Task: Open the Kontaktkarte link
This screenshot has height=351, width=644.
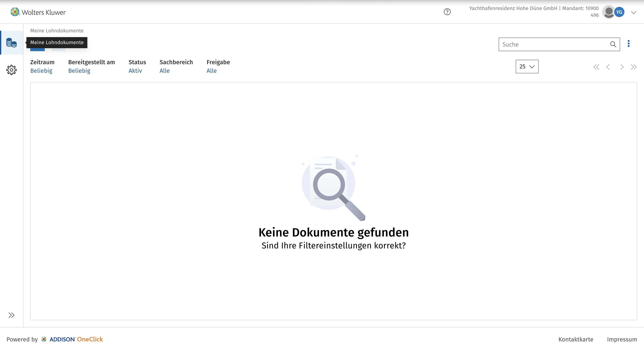Action: coord(576,339)
